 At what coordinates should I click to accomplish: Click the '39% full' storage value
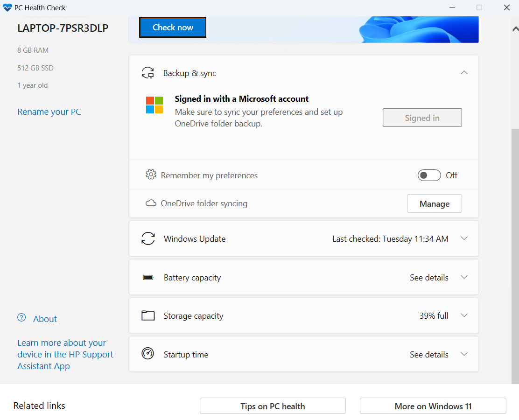click(x=434, y=316)
